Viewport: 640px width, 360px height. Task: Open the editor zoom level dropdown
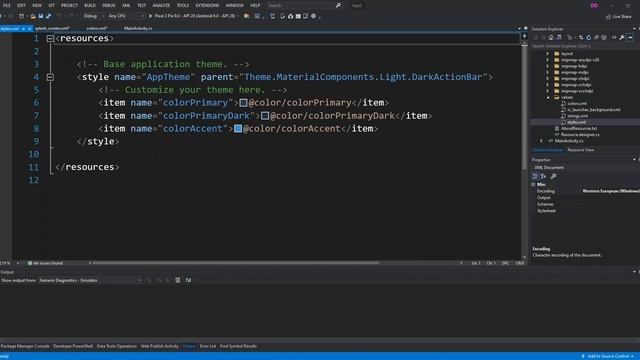(x=17, y=263)
